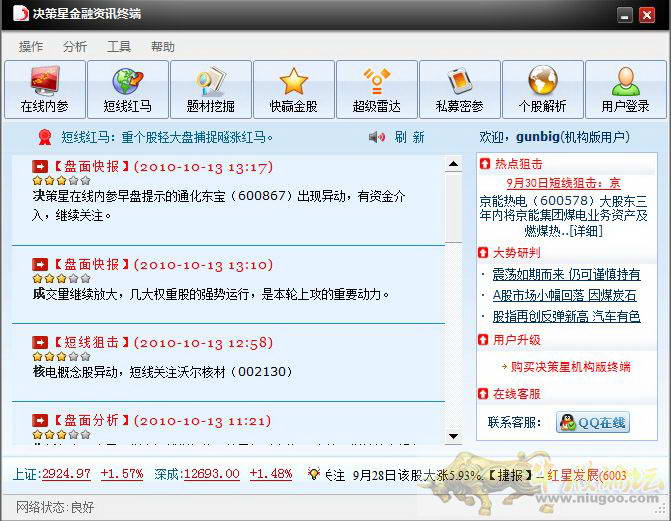Screen dimensions: 671x521
Task: Open the 分析 menu
Action: point(75,46)
